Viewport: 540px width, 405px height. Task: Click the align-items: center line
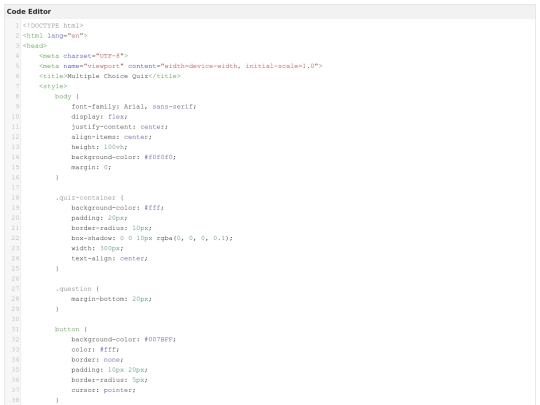click(111, 137)
